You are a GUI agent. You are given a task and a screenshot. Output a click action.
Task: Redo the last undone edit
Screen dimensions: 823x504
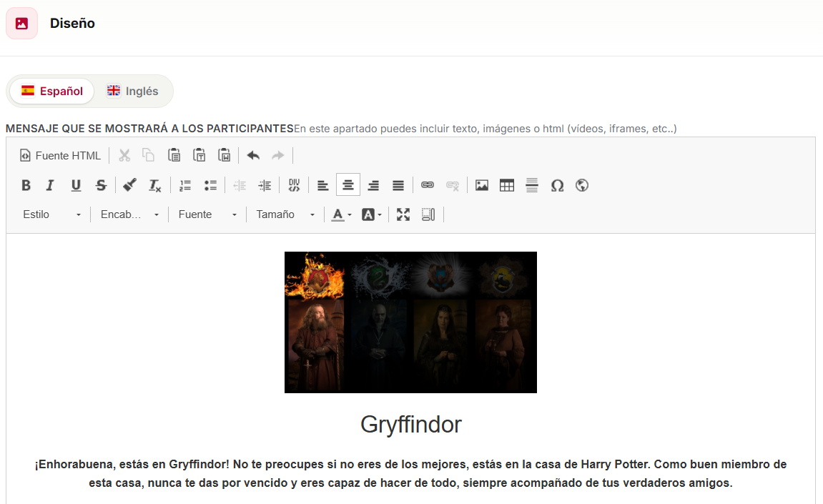click(x=277, y=155)
